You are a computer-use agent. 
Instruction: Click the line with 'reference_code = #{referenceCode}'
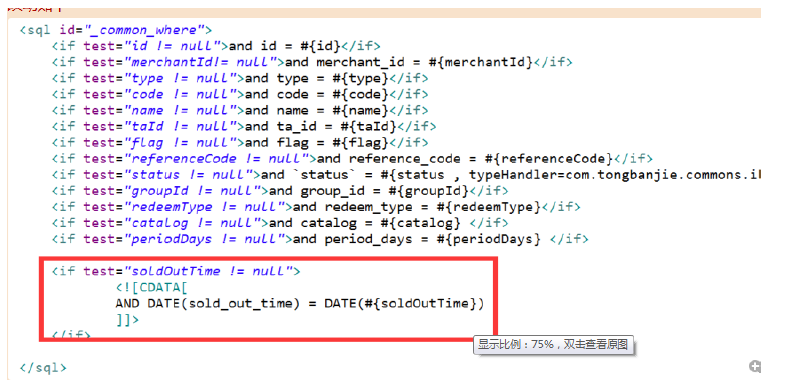(x=352, y=159)
